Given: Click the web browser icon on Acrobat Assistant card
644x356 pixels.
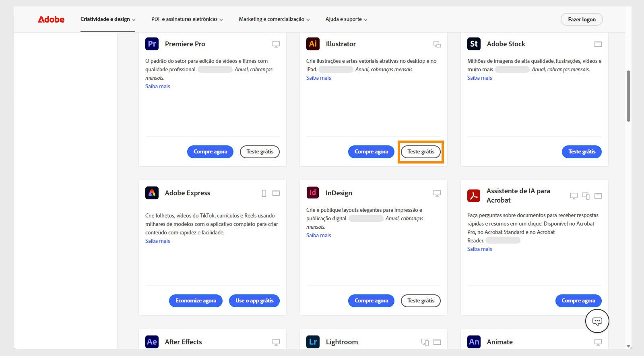Looking at the screenshot, I should coord(598,196).
